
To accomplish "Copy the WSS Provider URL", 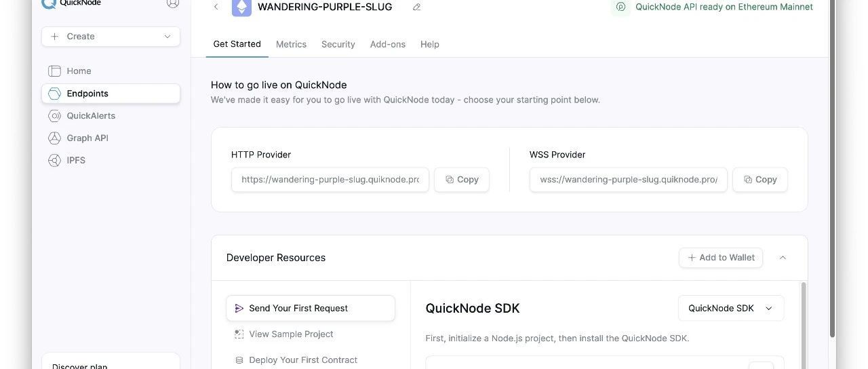I will click(x=760, y=180).
